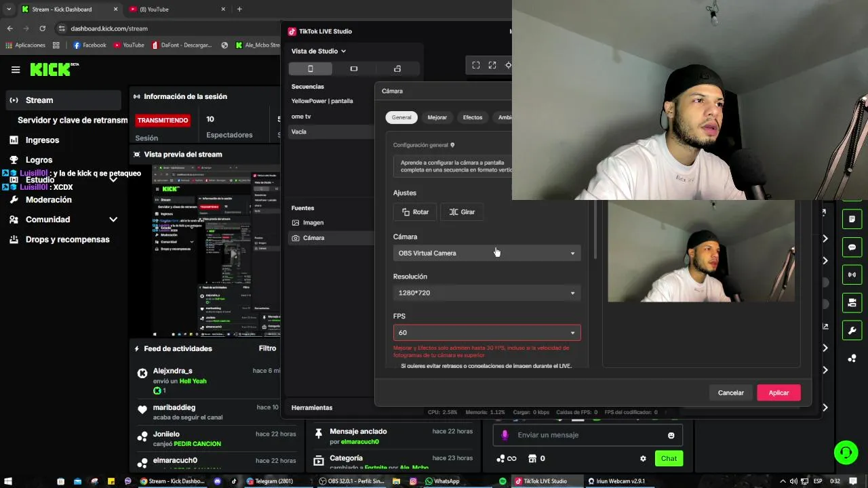The image size is (868, 488).
Task: Switch to Efectos tab
Action: click(473, 117)
